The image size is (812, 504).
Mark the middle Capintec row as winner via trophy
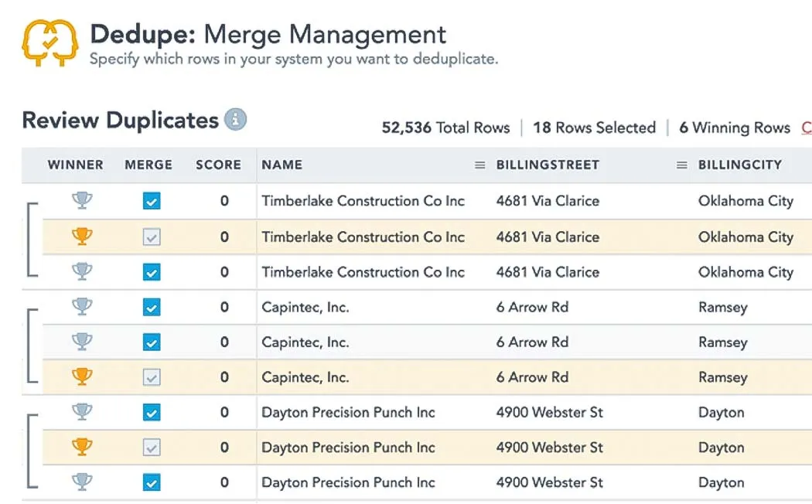[82, 342]
